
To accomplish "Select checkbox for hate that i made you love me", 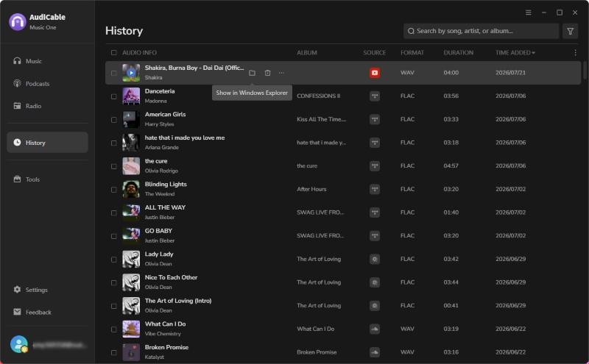I will [114, 143].
